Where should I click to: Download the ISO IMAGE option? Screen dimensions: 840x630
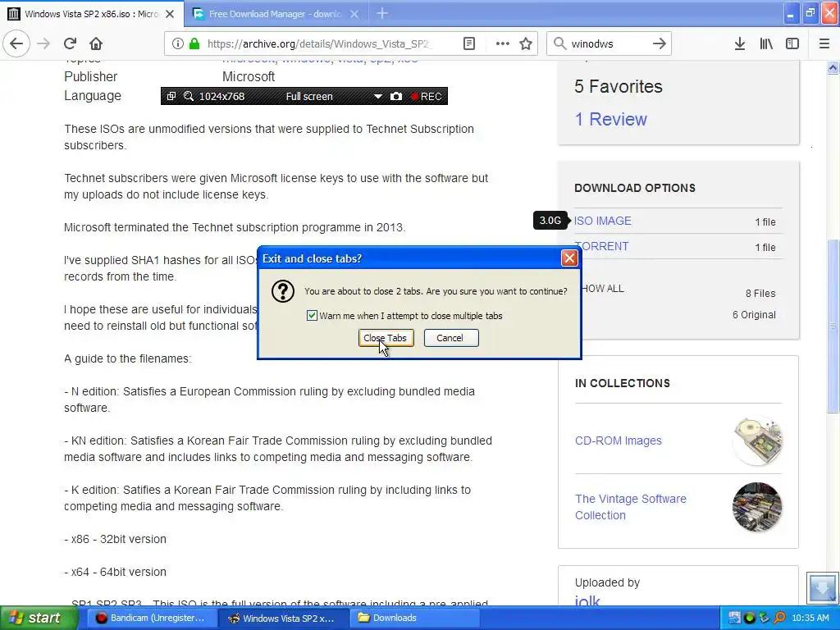click(603, 221)
